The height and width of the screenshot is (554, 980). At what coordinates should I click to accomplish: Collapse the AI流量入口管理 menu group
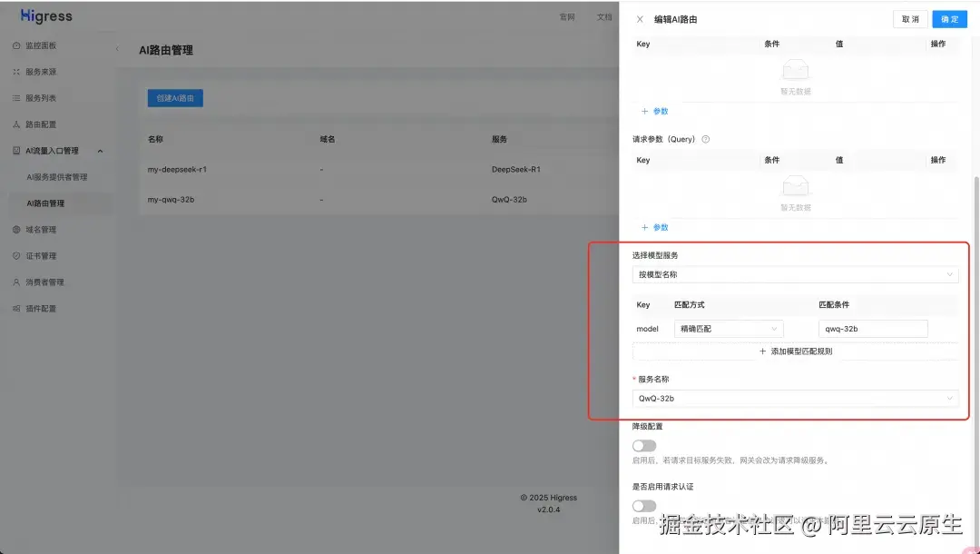[100, 151]
